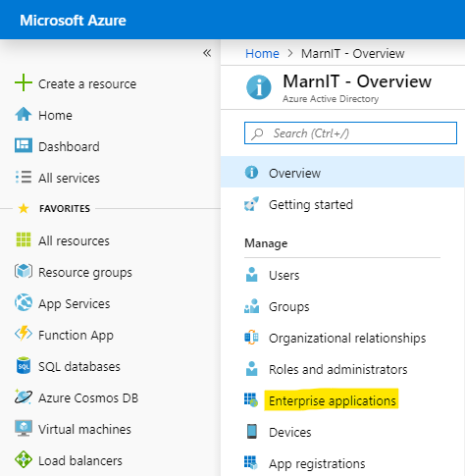Screen dimensions: 465x476
Task: Click the MarnIT - Overview page title
Action: pos(357,81)
